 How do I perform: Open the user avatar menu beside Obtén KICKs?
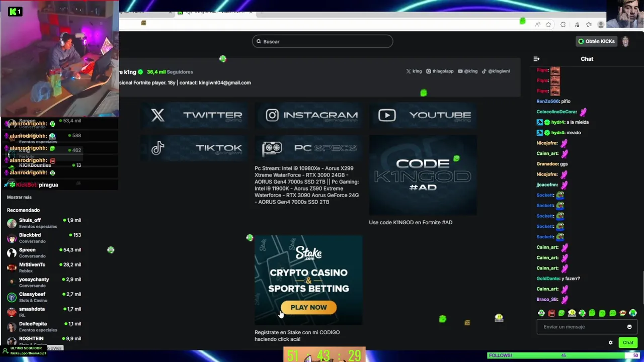[625, 42]
